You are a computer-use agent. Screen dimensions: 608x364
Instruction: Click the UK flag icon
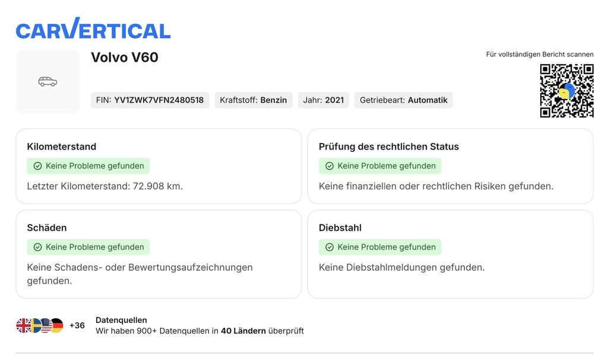(x=23, y=325)
